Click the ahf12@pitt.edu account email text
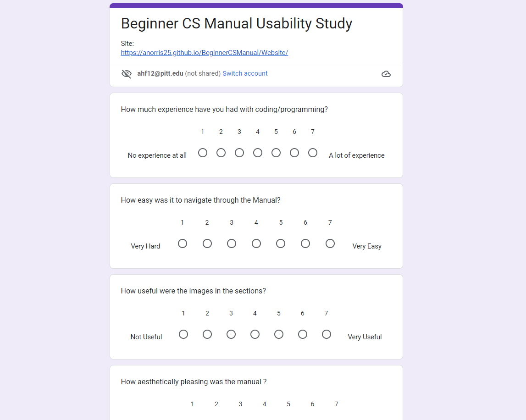 160,73
